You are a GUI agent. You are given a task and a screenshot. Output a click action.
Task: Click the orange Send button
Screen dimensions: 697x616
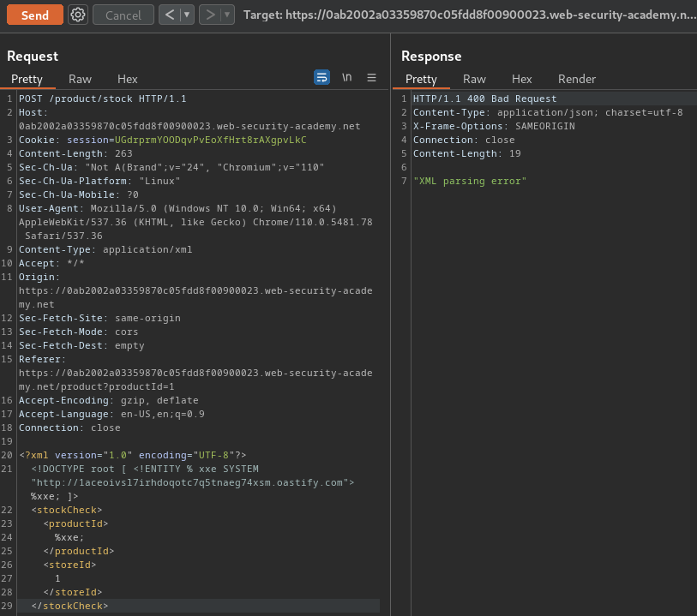pyautogui.click(x=34, y=15)
